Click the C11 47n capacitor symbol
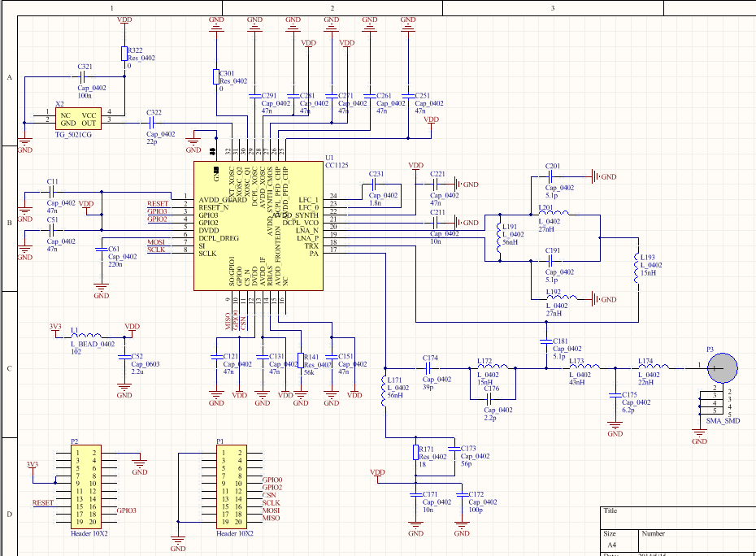The image size is (756, 556). tap(51, 192)
